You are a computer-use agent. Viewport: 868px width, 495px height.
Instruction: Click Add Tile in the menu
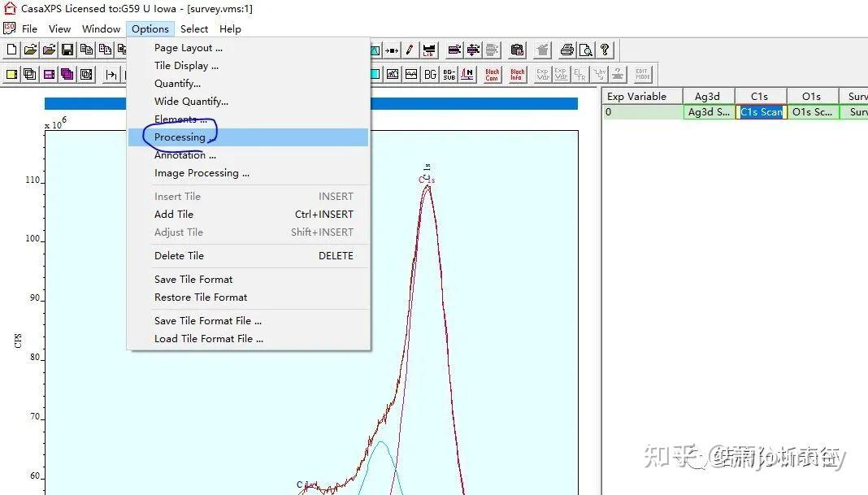pyautogui.click(x=173, y=214)
